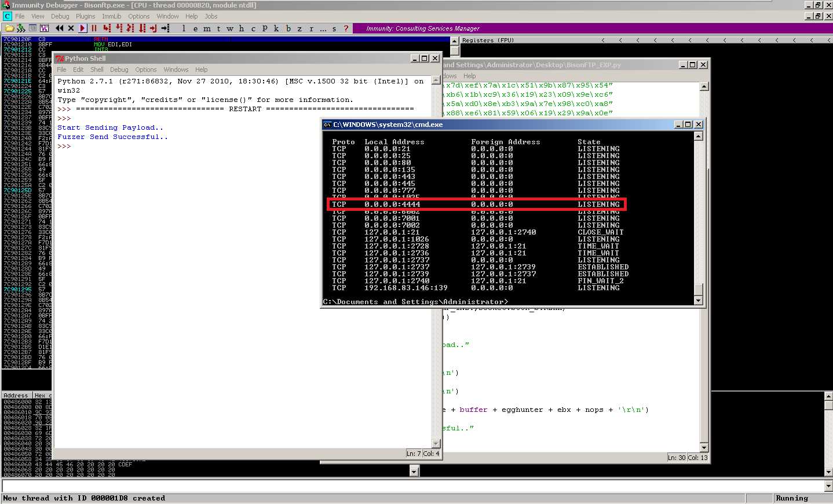The image size is (833, 504).
Task: Show patches with 'P' toolbar button
Action: (265, 28)
